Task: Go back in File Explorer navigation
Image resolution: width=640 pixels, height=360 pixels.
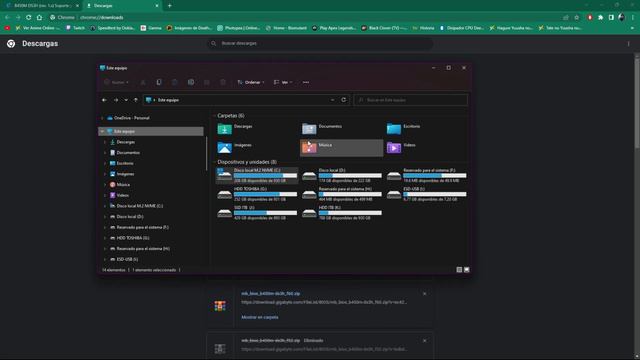Action: tap(104, 100)
